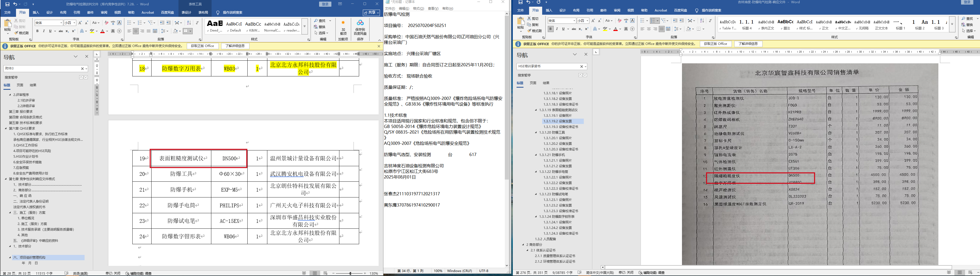Turn off Bold in right Word ribbon

(550, 29)
